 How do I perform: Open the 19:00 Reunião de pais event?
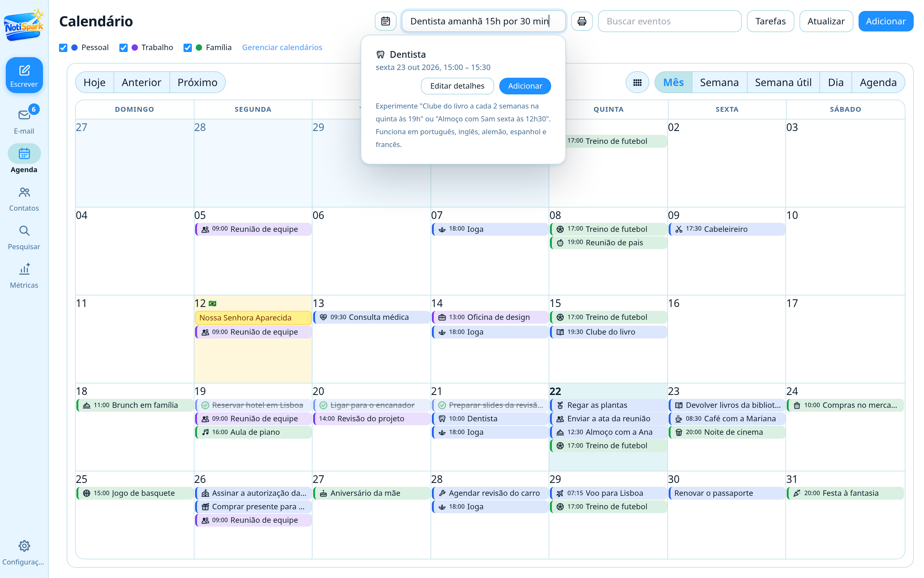tap(608, 242)
